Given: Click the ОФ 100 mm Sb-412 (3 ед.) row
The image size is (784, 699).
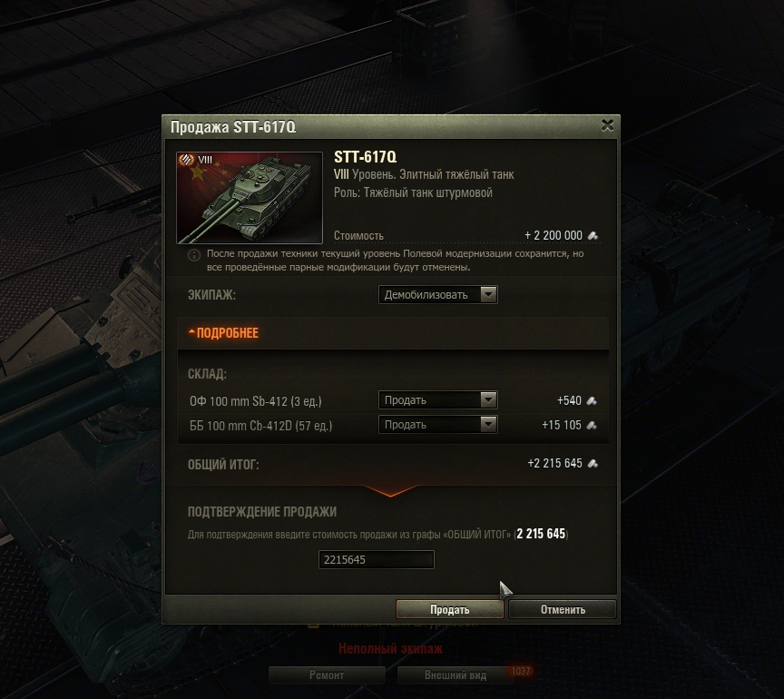Looking at the screenshot, I should (x=393, y=400).
